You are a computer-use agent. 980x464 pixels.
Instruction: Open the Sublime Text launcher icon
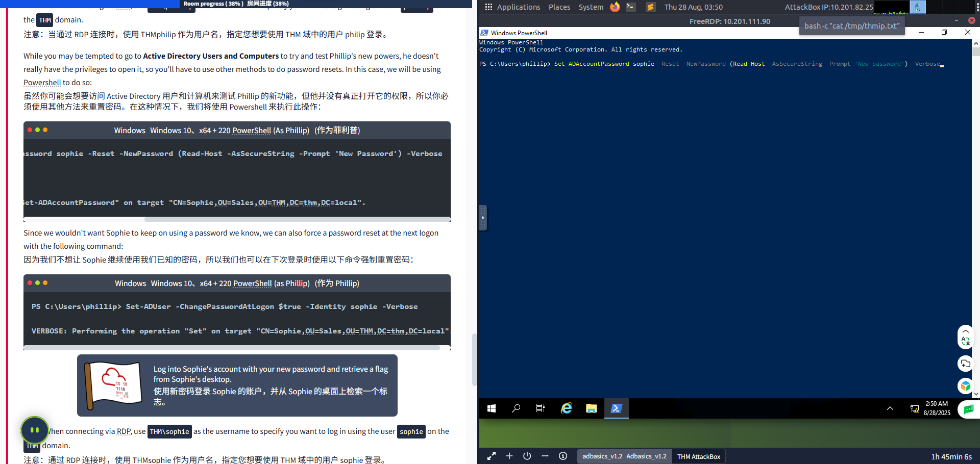coord(650,7)
